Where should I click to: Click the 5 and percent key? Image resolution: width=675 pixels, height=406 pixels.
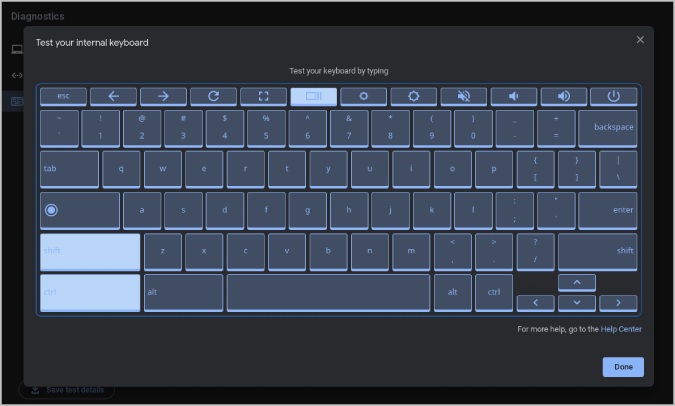tap(266, 127)
